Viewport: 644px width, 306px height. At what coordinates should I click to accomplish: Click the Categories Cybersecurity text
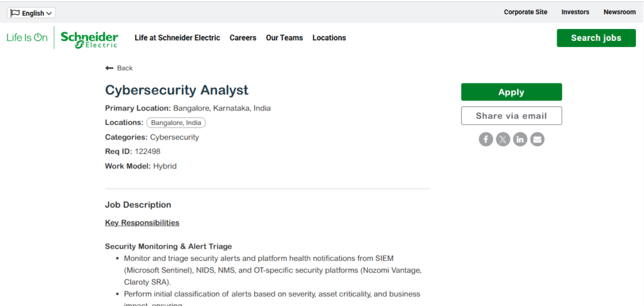[x=152, y=138]
